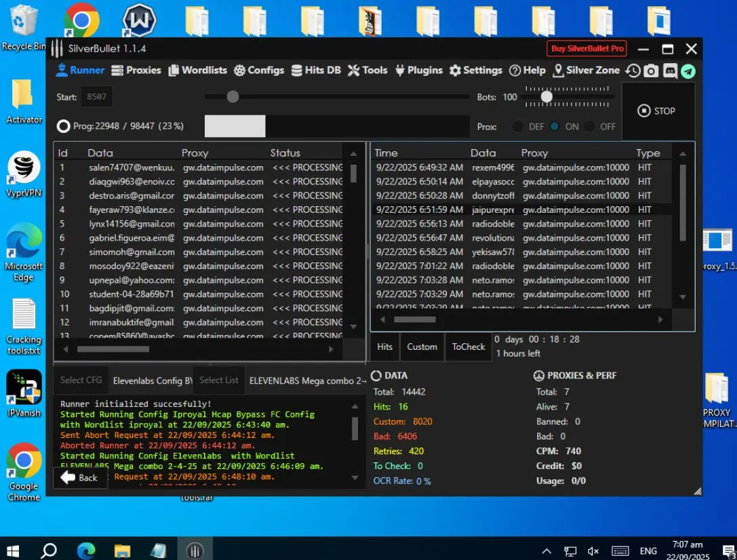Open the Wordlists section

click(198, 71)
